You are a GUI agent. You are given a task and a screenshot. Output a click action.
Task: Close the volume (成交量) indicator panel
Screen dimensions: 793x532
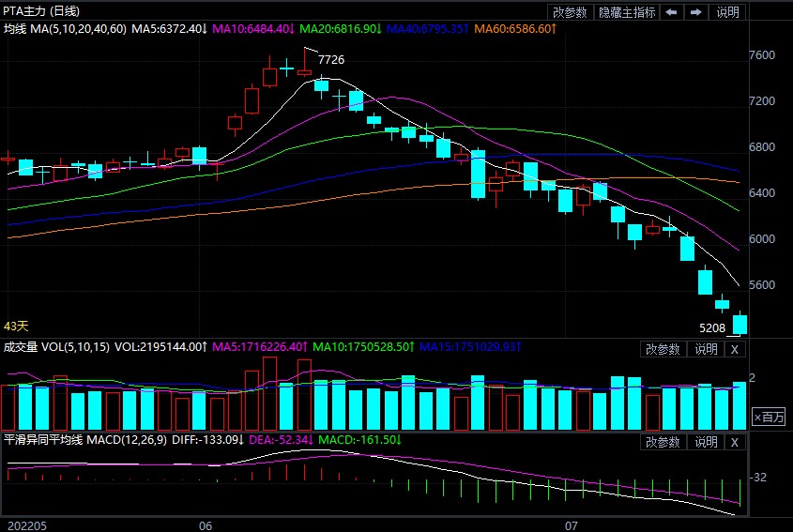pos(735,349)
